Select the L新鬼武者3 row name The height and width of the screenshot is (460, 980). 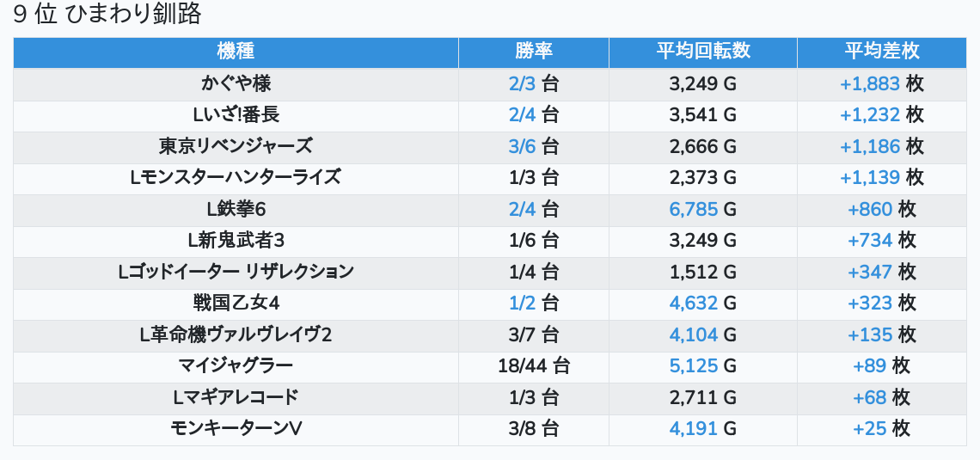point(236,240)
